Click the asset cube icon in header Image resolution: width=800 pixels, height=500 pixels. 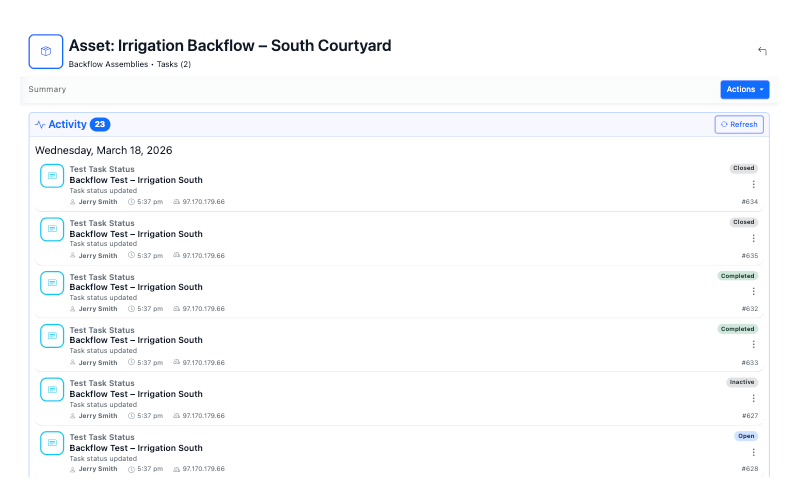pos(46,51)
